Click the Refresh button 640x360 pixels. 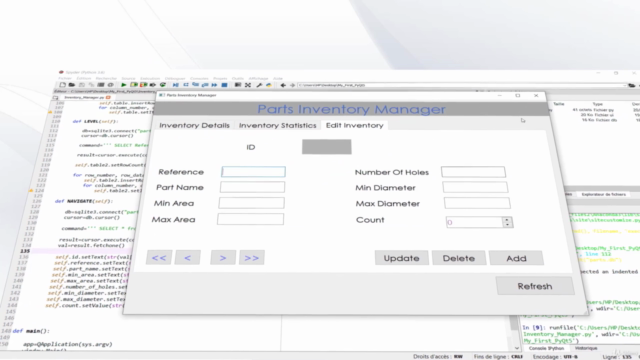click(x=535, y=286)
